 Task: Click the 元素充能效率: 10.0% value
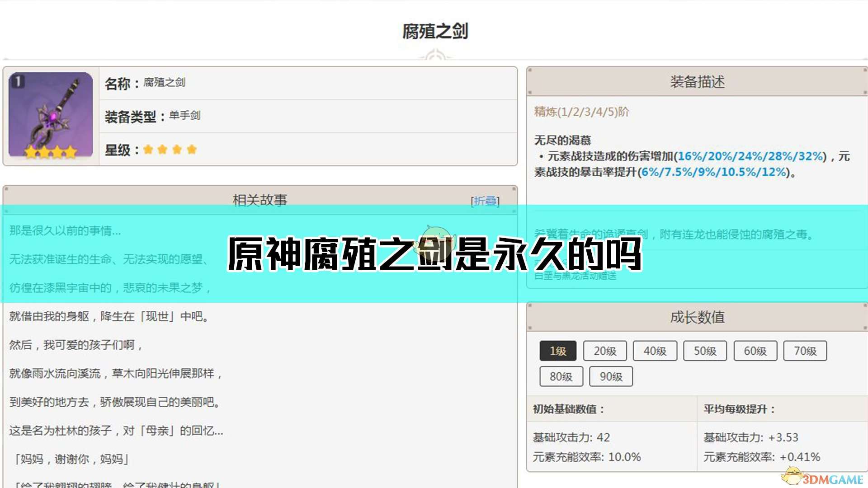click(587, 457)
